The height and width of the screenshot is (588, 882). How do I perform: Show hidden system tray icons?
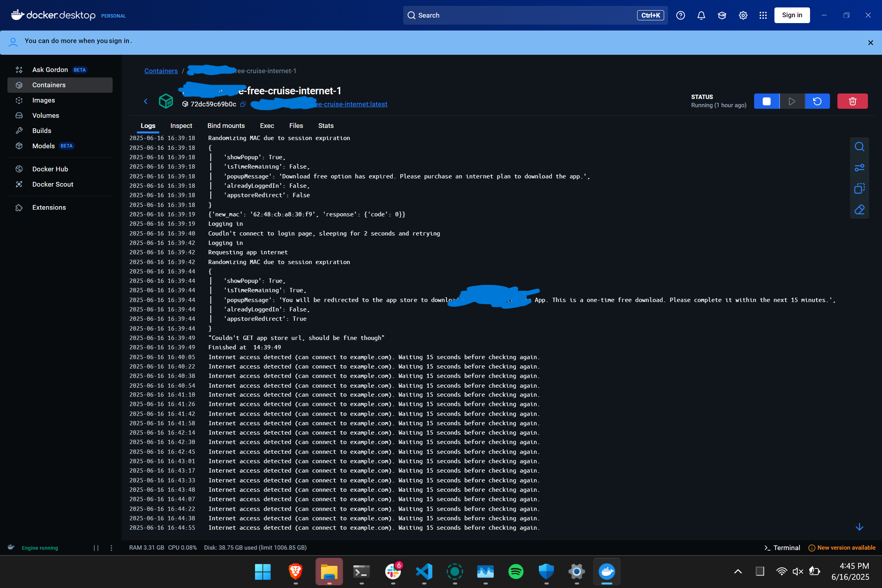(738, 572)
